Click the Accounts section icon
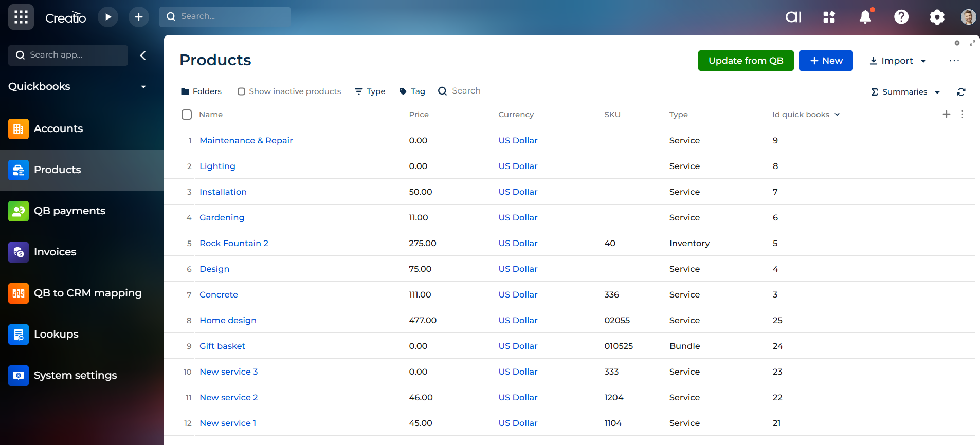 tap(19, 128)
